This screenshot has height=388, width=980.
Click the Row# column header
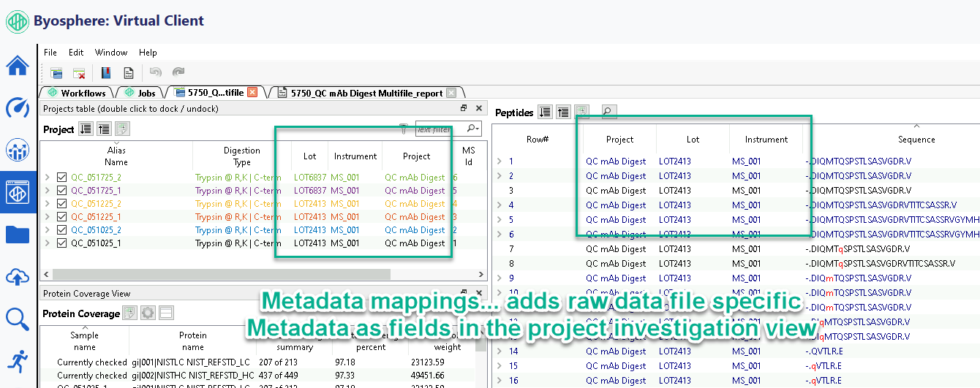538,140
